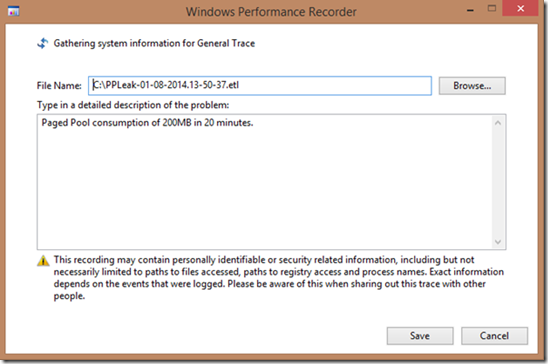Save the trace file
Screen dimensions: 548x364
point(420,336)
